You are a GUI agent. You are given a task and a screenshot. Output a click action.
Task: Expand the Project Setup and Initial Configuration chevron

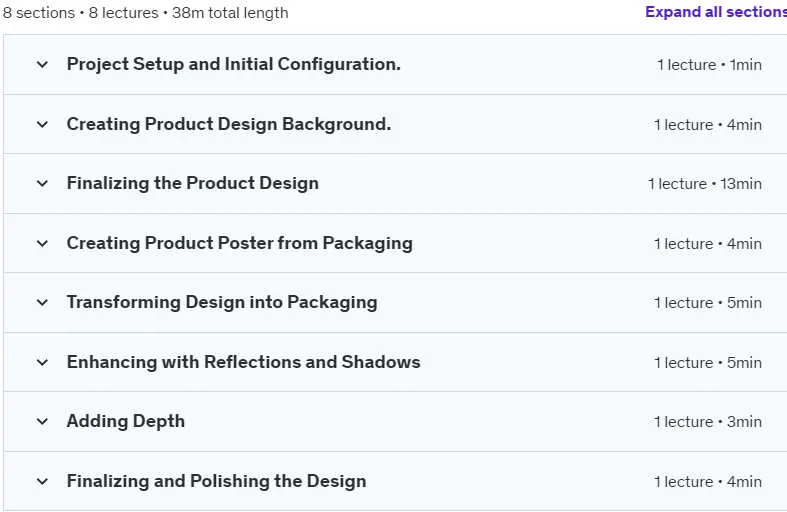pyautogui.click(x=43, y=65)
